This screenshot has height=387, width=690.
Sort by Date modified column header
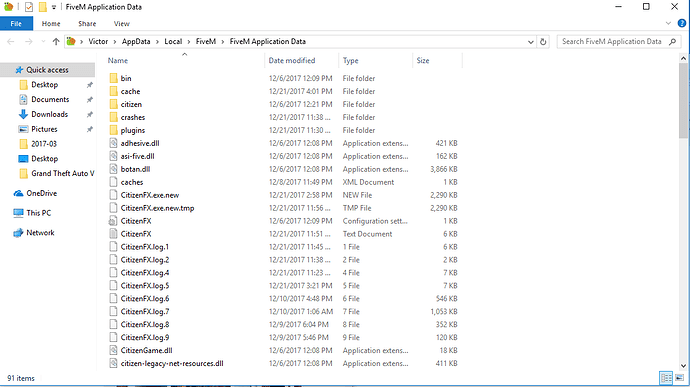(292, 61)
